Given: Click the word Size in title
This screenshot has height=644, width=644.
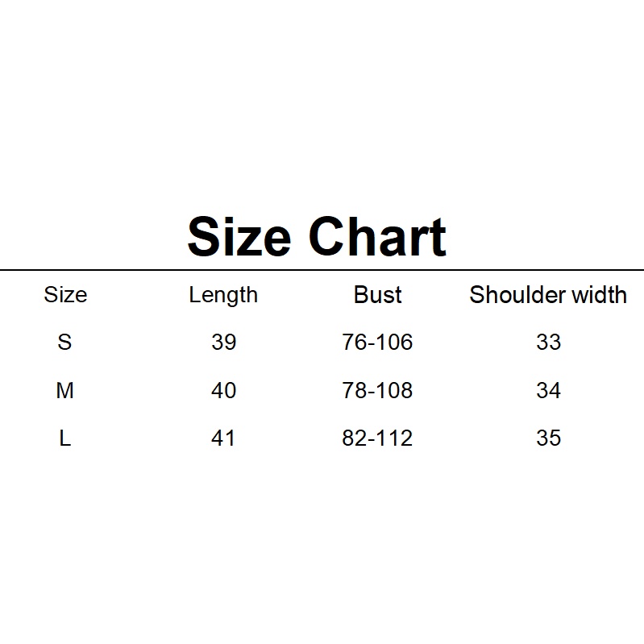Looking at the screenshot, I should 239,237.
